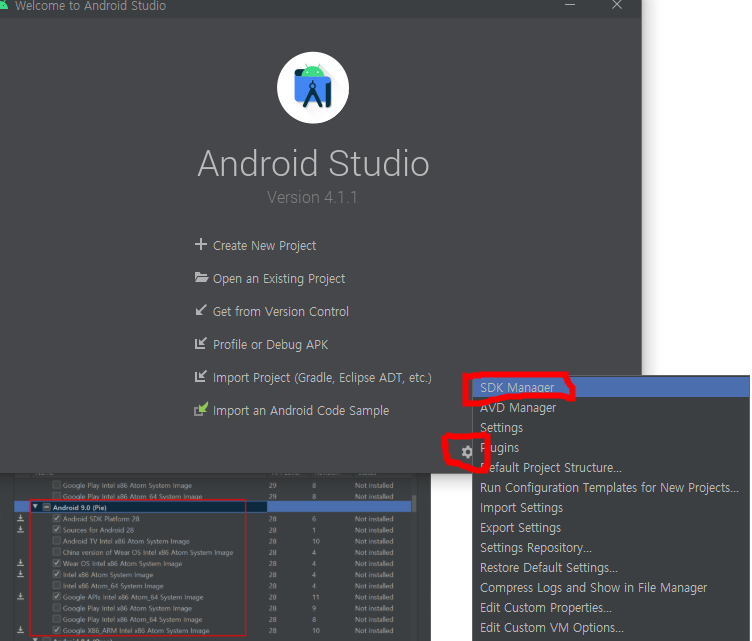Click download icon for Google APIs Atom_64 row
752x641 pixels.
point(21,596)
